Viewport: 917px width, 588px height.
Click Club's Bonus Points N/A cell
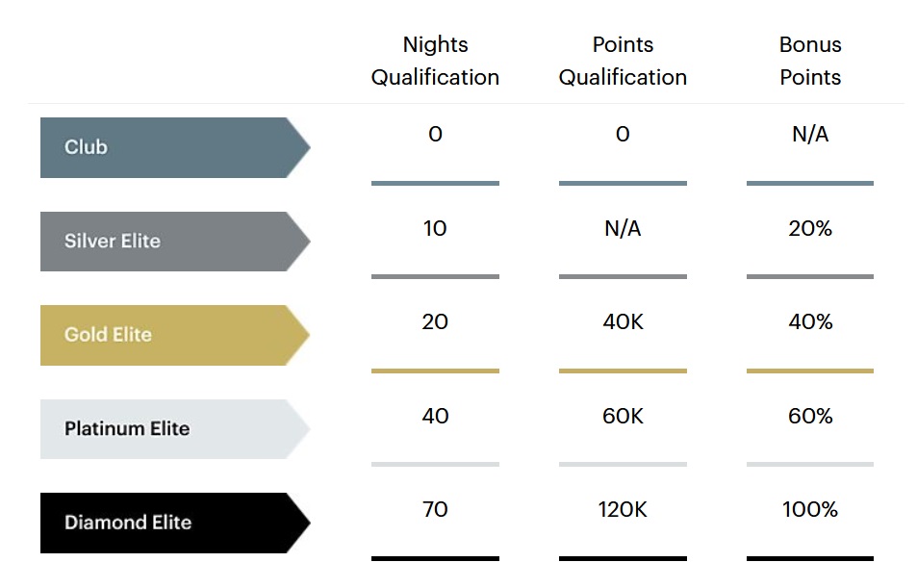(x=810, y=135)
